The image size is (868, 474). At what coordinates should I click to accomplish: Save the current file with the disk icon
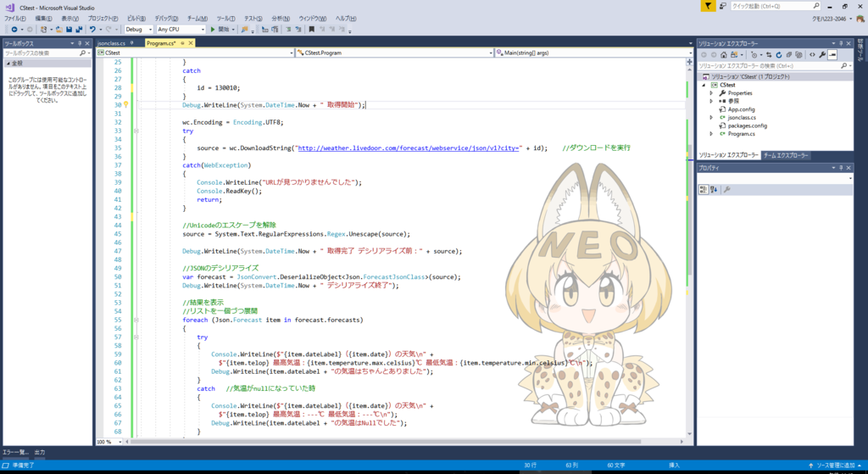tap(69, 30)
